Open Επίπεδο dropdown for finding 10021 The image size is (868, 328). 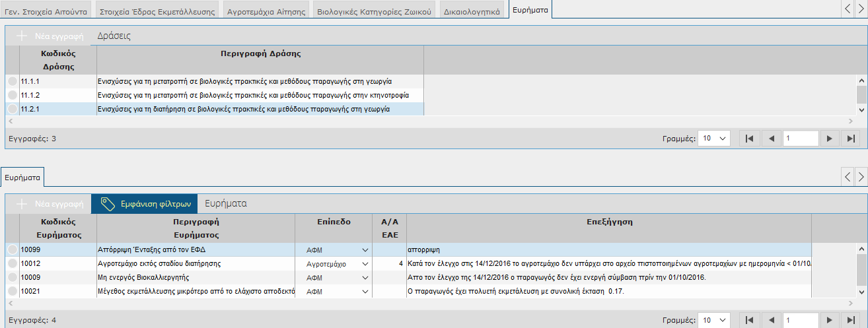pyautogui.click(x=365, y=291)
